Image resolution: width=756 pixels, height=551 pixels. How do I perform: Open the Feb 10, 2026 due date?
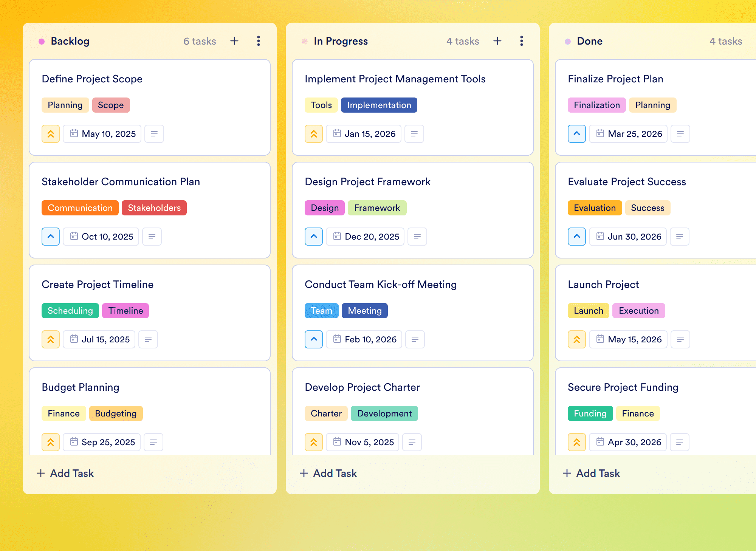[x=364, y=339]
